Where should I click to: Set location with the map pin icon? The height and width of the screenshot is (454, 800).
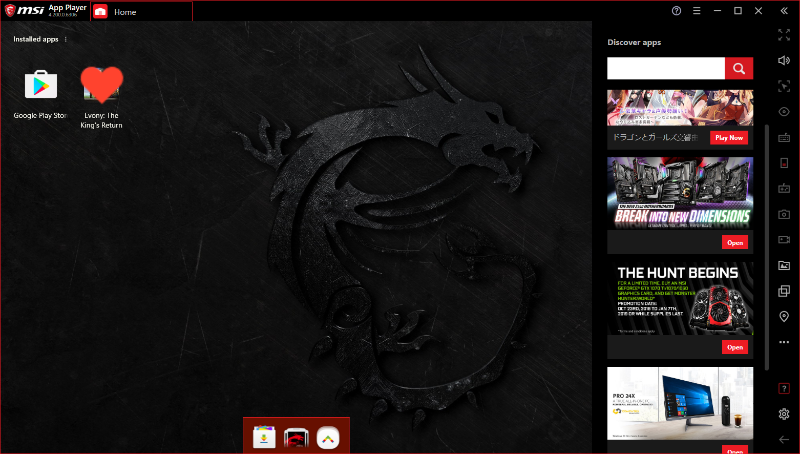coord(784,317)
